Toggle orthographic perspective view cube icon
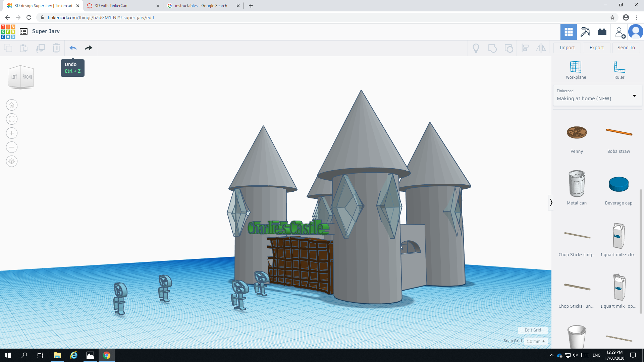Viewport: 644px width, 362px height. coord(12,161)
